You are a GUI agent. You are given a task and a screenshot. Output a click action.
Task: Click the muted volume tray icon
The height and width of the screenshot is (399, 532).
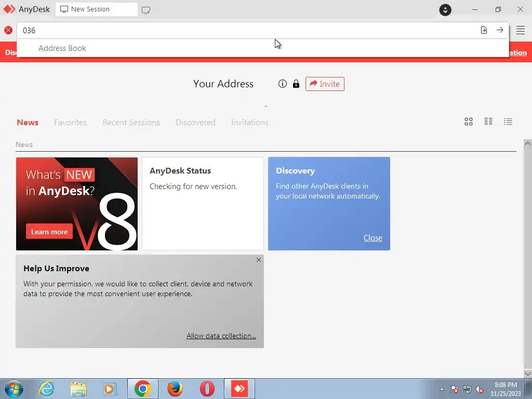click(480, 389)
